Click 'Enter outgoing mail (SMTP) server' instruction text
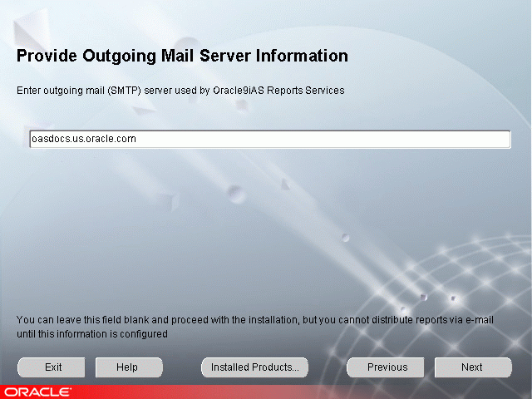Image resolution: width=532 pixels, height=399 pixels. (180, 91)
